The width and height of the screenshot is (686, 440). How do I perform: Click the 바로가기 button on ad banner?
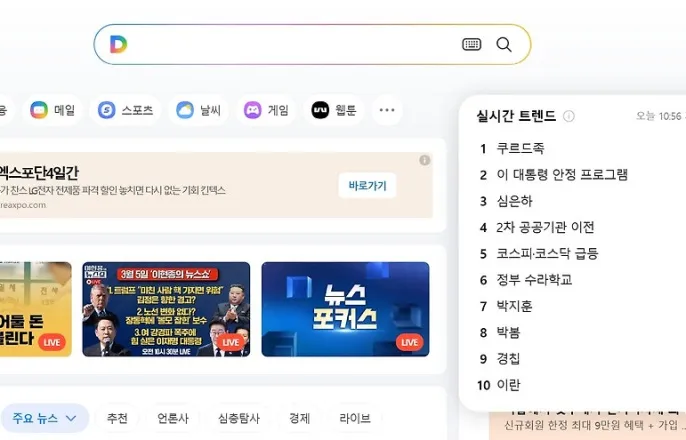click(x=368, y=185)
